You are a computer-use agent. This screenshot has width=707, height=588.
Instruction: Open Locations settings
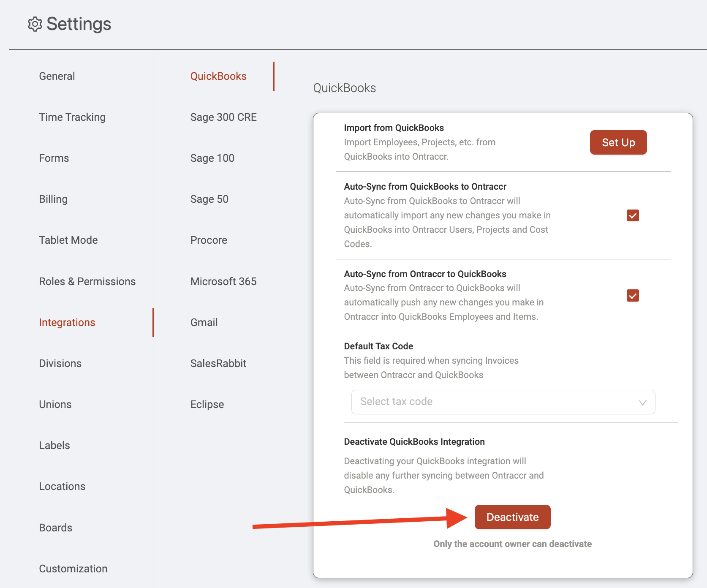tap(62, 486)
